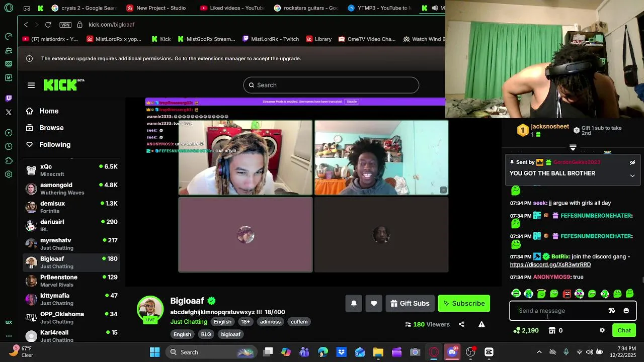644x362 pixels.
Task: Open the Opera GX menu logo
Action: click(x=9, y=8)
